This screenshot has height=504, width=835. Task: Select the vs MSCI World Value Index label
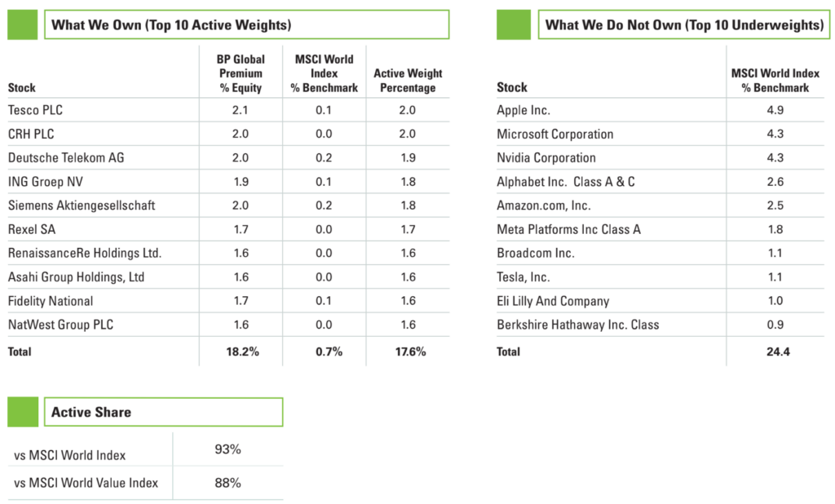[86, 484]
